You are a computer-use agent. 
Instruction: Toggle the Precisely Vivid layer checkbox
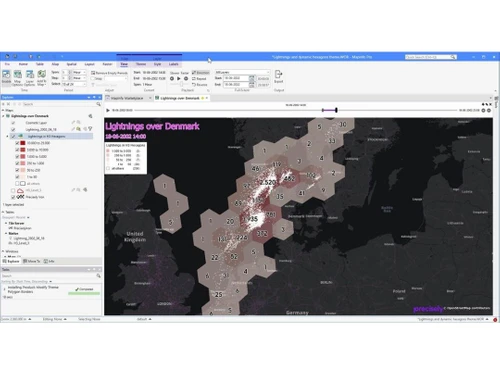click(x=13, y=197)
